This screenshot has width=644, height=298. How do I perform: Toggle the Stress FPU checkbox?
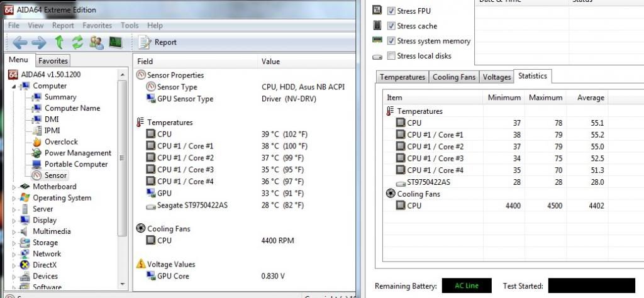tap(391, 11)
